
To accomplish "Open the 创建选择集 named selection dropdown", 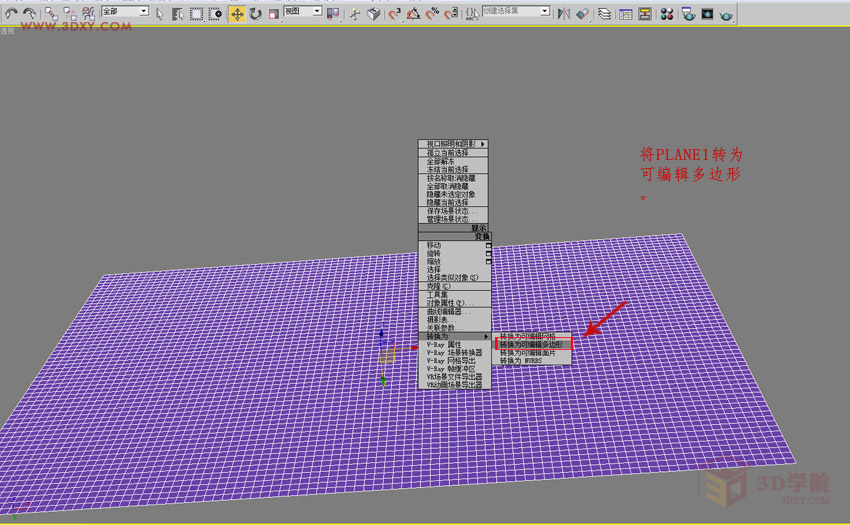I will 516,11.
